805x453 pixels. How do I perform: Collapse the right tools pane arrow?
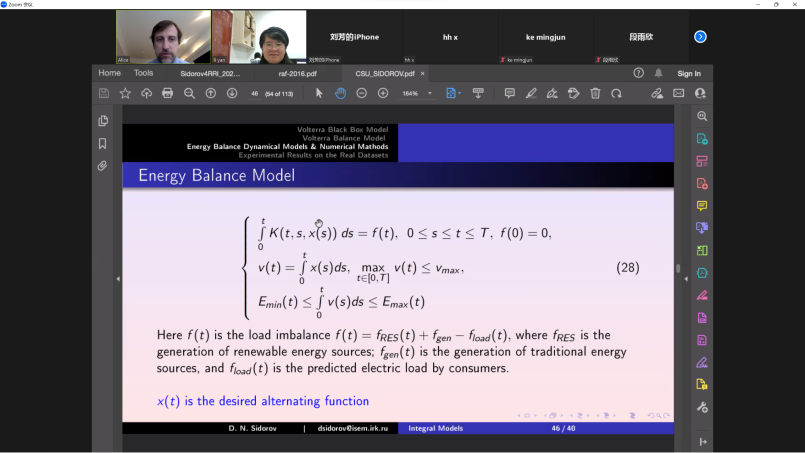(x=702, y=441)
